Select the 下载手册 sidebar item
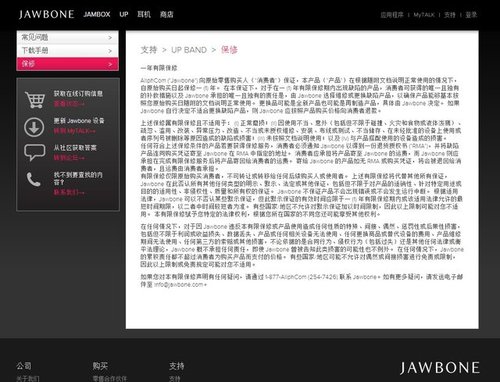The image size is (500, 382). tap(68, 51)
